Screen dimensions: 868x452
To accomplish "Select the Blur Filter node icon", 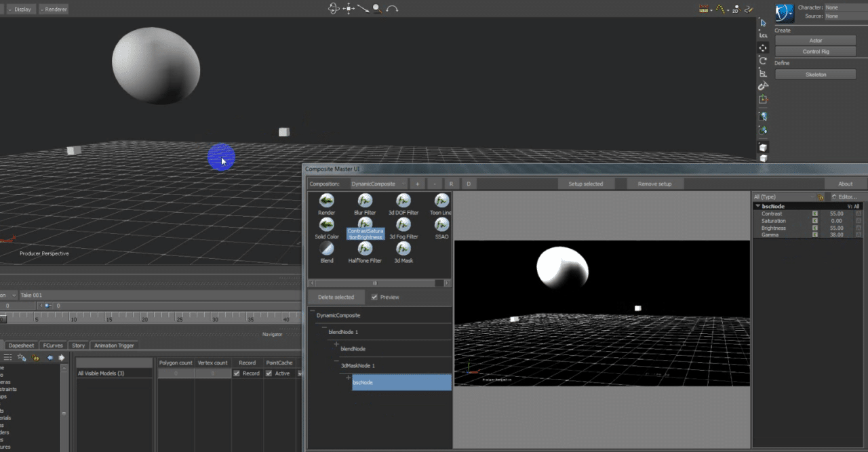I will (365, 201).
